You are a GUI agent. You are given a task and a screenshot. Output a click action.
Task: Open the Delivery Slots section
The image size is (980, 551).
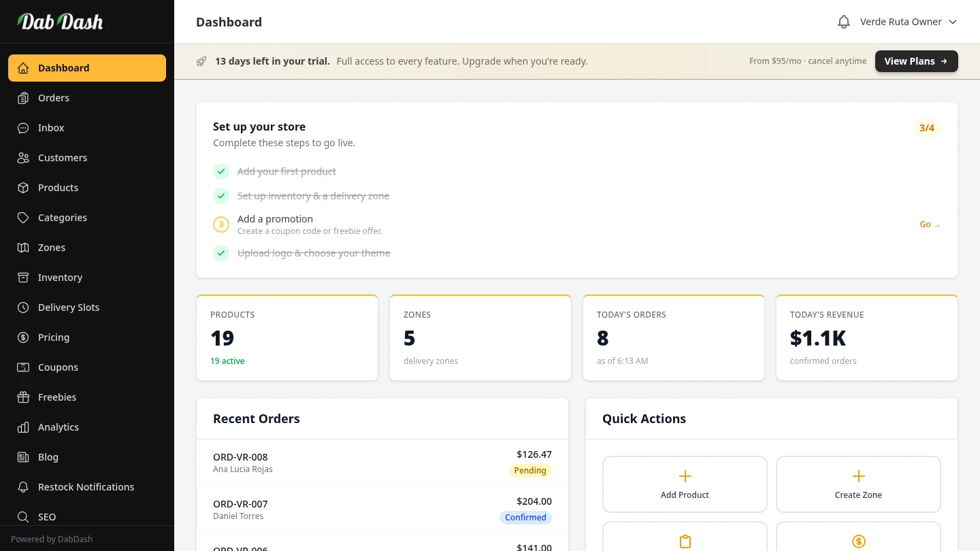pos(68,307)
